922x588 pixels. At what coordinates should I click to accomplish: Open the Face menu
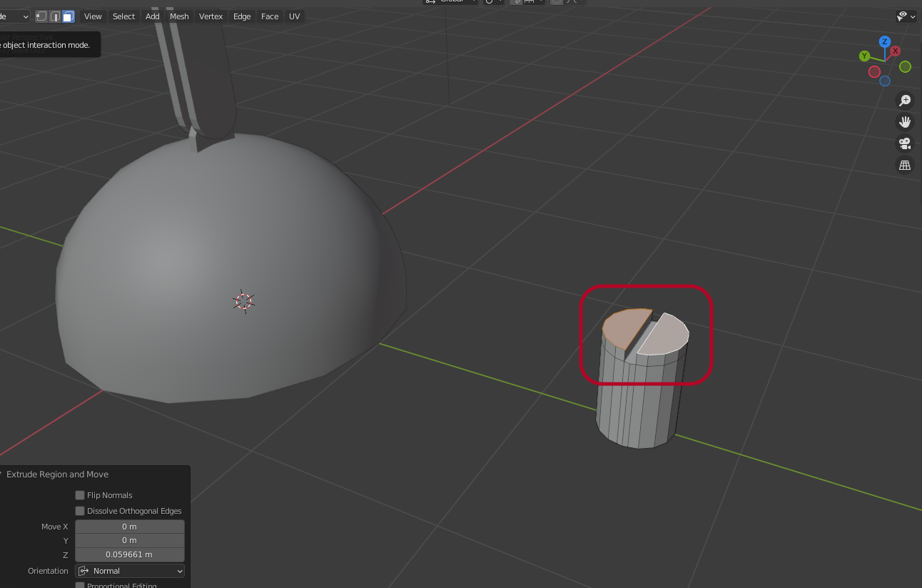(270, 16)
